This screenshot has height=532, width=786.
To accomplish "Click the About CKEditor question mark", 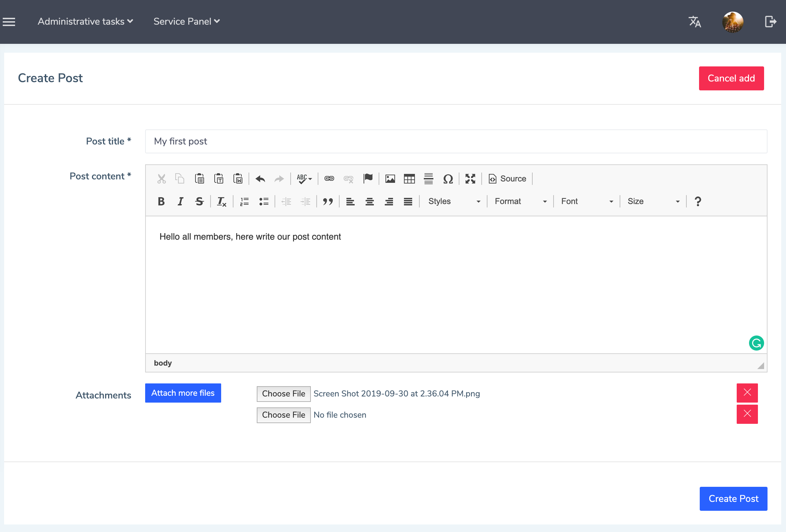I will click(x=698, y=201).
